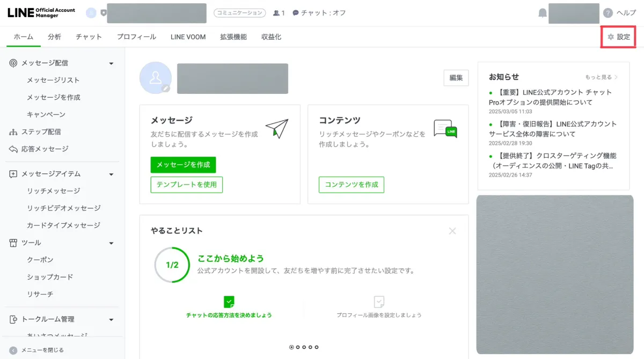Expand the メッセージアイテム section chevron
The image size is (644, 359).
click(111, 174)
